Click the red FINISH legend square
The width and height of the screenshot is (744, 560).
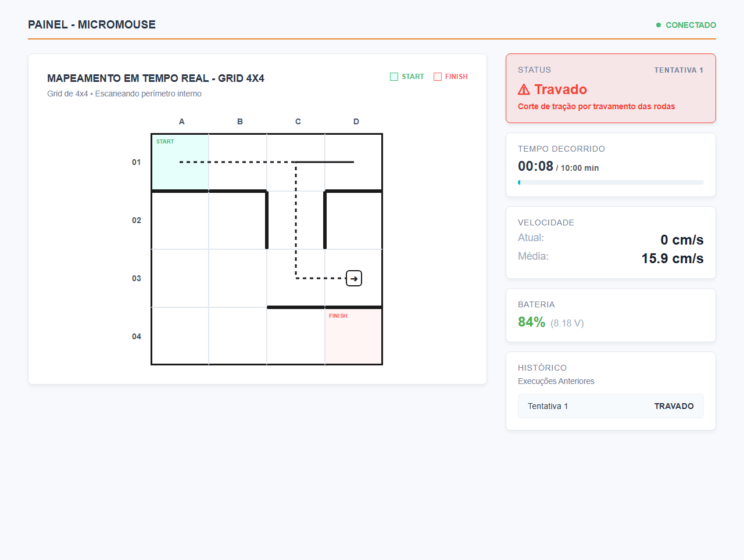pos(438,77)
